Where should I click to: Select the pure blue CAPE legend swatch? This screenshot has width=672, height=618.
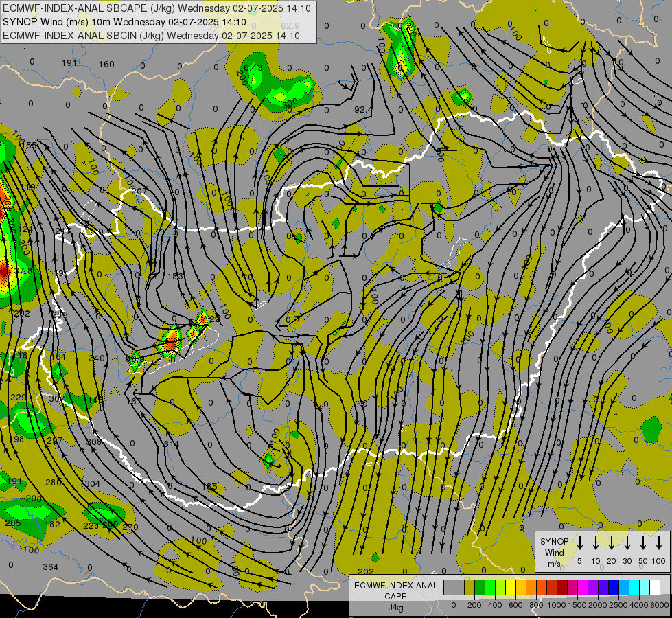tap(614, 587)
